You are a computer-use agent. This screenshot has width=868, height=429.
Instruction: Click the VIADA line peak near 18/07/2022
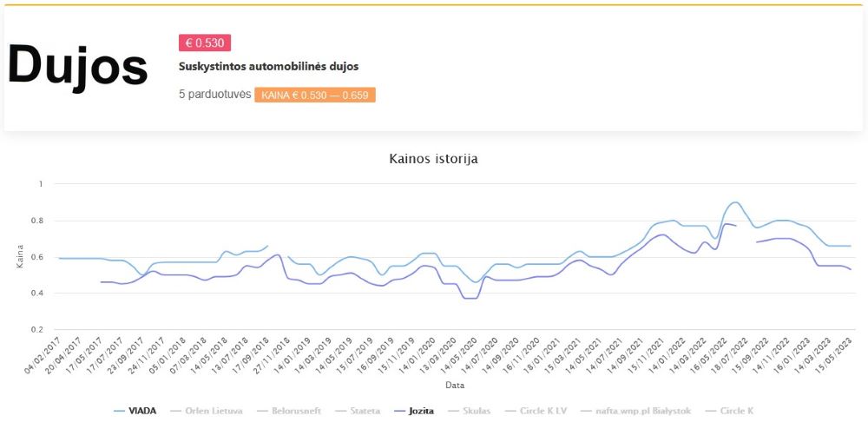coord(734,202)
